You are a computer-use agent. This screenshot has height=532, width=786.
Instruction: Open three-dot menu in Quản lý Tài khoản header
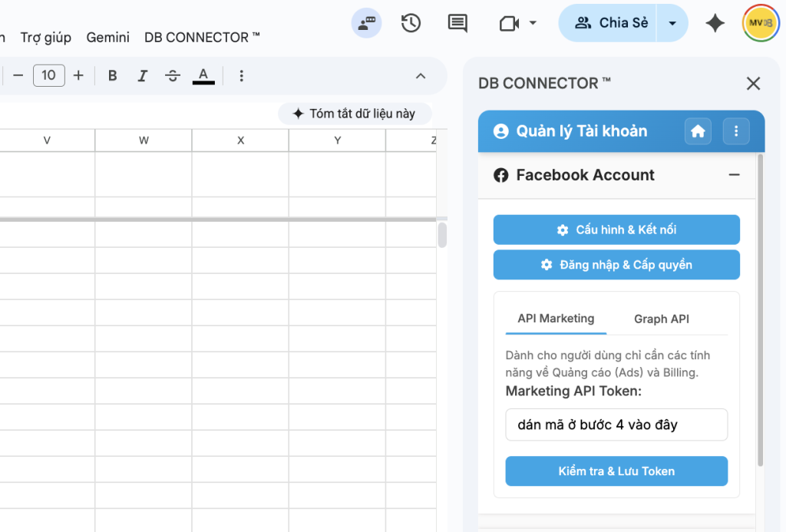[x=736, y=131]
